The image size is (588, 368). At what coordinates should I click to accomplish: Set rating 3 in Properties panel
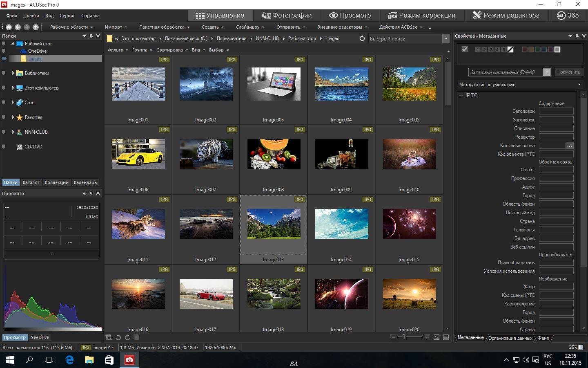pyautogui.click(x=491, y=49)
